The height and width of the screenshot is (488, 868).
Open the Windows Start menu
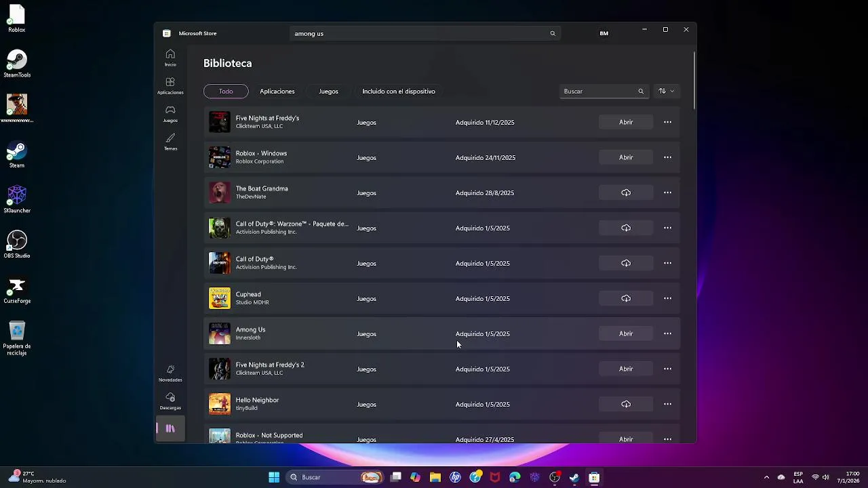tap(274, 477)
